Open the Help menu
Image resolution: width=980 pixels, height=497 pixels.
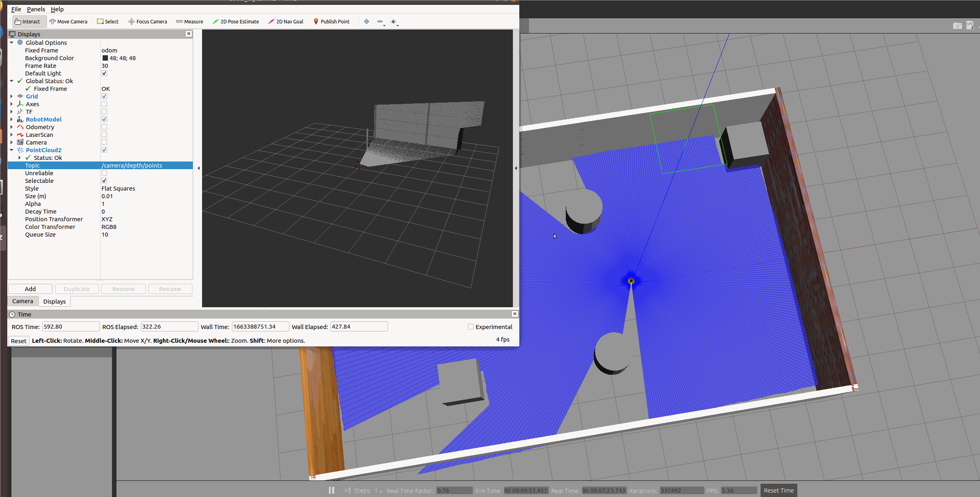tap(57, 9)
